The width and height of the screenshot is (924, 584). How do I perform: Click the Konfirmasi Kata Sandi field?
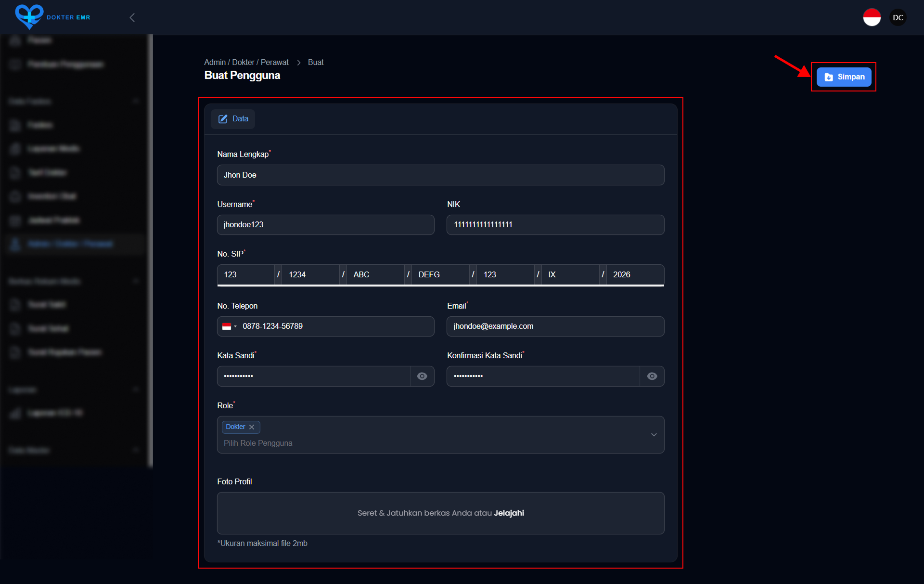(x=543, y=376)
